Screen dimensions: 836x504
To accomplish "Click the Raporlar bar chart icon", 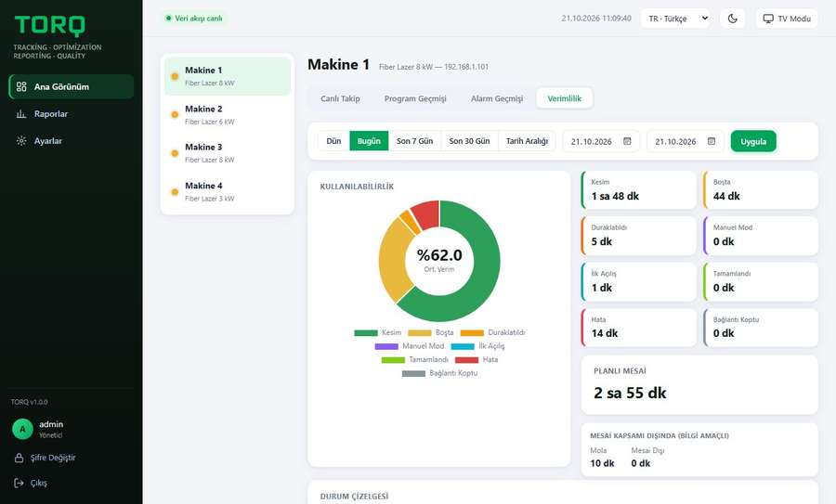I will (21, 113).
